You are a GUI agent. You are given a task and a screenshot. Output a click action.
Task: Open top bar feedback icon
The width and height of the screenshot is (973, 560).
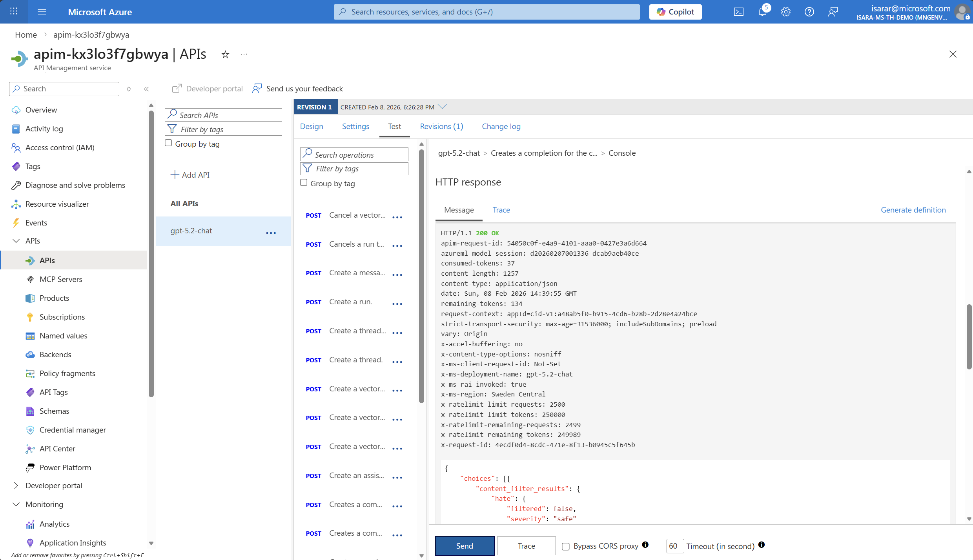(x=833, y=12)
